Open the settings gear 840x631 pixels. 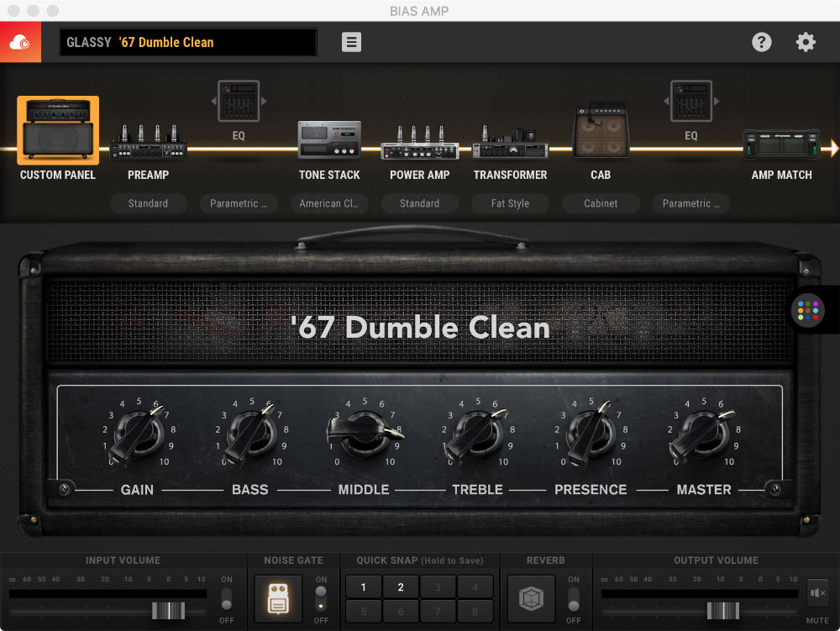[805, 41]
